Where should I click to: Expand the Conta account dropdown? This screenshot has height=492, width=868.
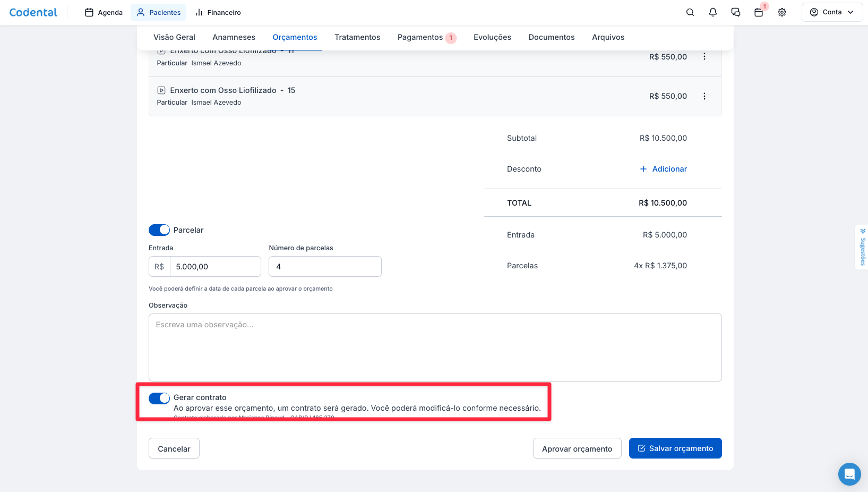point(831,12)
